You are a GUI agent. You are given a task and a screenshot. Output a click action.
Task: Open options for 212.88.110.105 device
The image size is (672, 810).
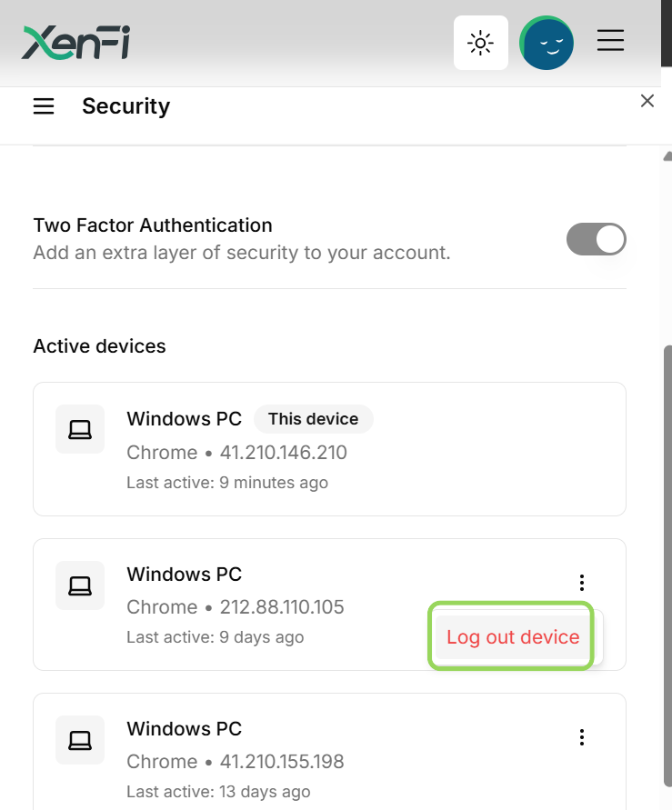click(582, 583)
